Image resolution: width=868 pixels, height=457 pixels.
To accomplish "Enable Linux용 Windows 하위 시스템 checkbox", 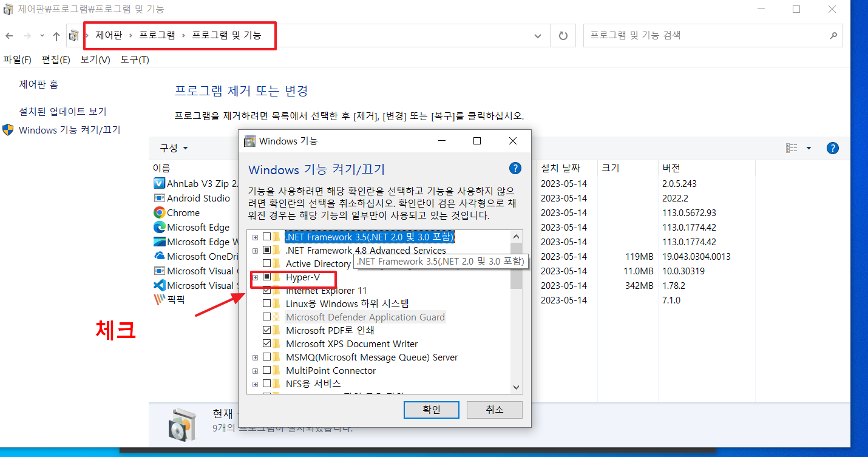I will (x=266, y=303).
